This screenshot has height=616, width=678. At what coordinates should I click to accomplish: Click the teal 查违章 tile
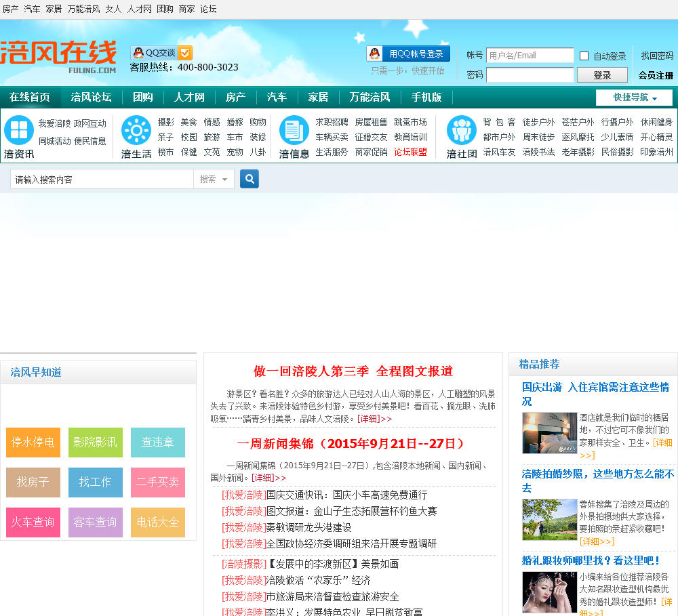[157, 443]
